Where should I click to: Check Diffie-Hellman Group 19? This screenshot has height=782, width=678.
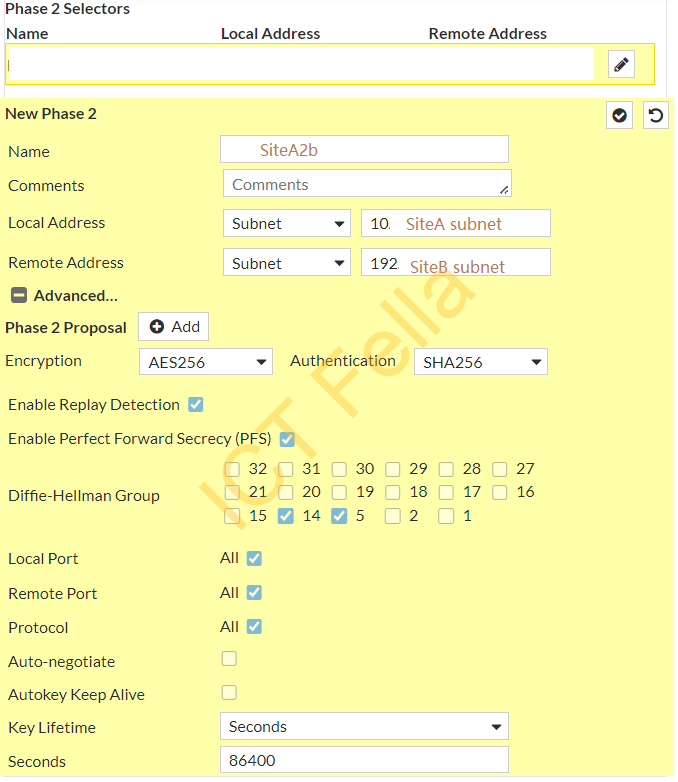pos(339,492)
